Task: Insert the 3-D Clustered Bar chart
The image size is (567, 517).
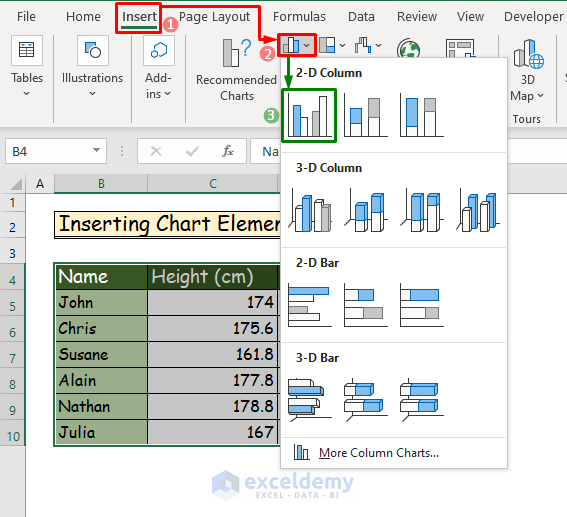Action: [x=309, y=400]
